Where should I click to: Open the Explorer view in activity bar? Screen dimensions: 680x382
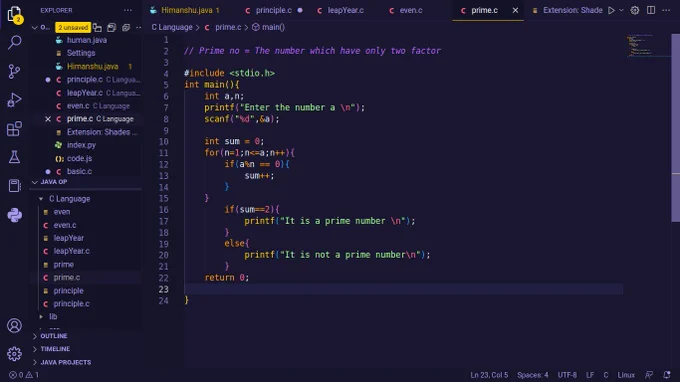tap(14, 14)
